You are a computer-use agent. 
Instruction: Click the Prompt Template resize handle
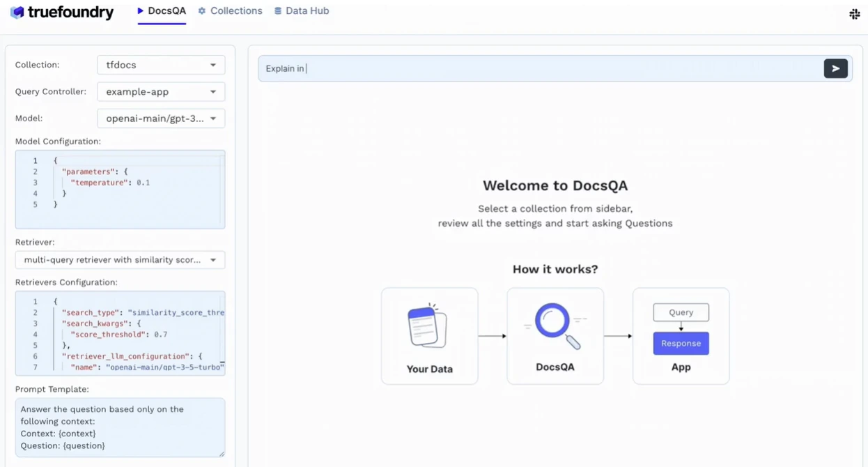(222, 454)
